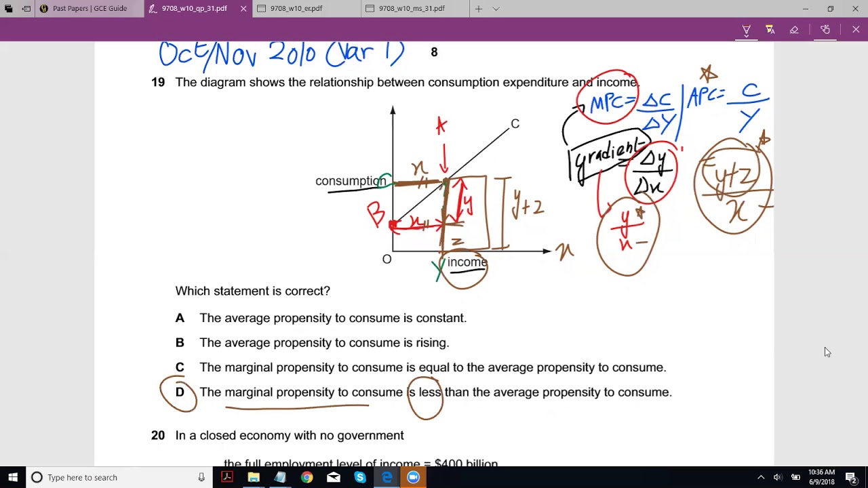Click the page number 8 at top
868x488 pixels.
(434, 52)
